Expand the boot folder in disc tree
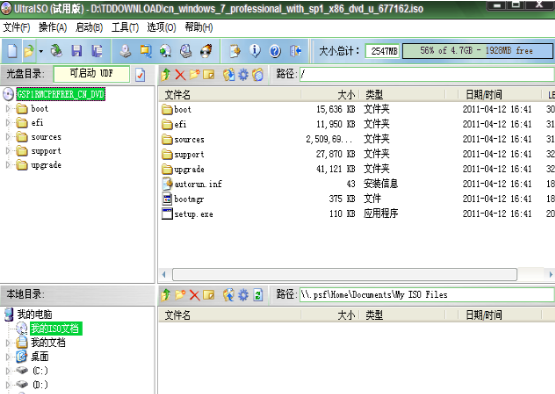Viewport: 555px width, 394px height. (7, 108)
